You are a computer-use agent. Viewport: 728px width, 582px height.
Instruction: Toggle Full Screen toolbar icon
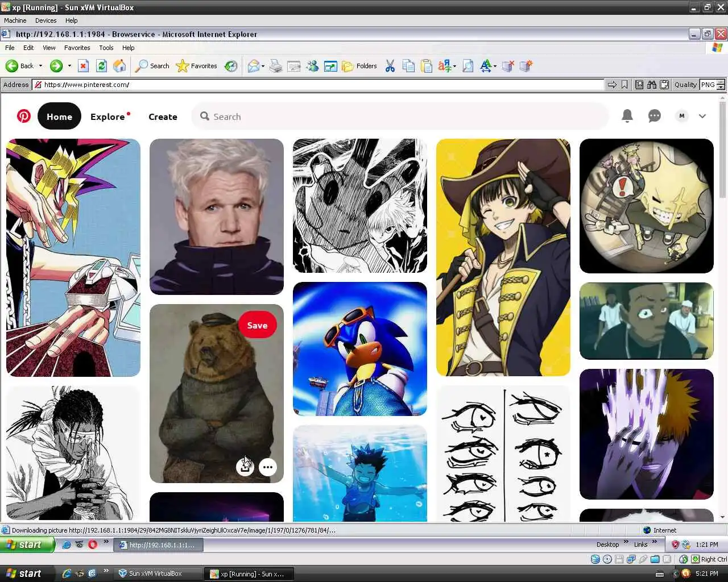tap(330, 66)
